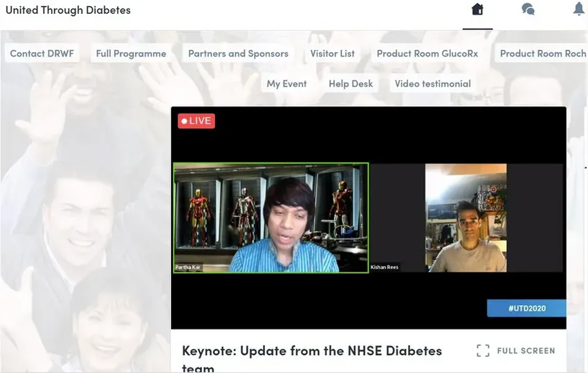Go to My Event
The image size is (588, 373).
click(x=286, y=84)
